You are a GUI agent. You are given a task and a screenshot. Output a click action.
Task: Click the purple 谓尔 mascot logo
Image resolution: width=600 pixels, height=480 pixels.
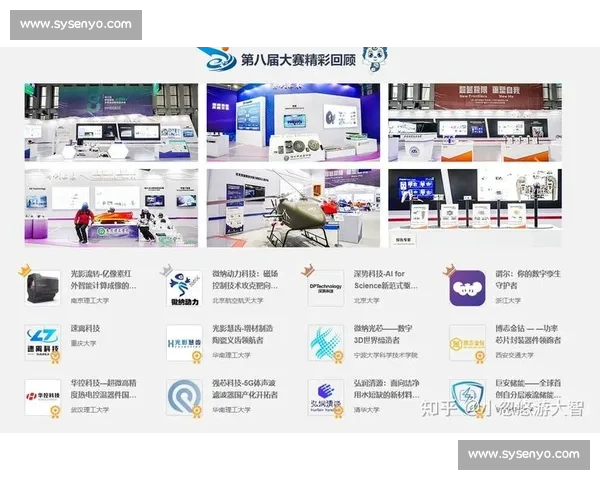[x=467, y=289]
